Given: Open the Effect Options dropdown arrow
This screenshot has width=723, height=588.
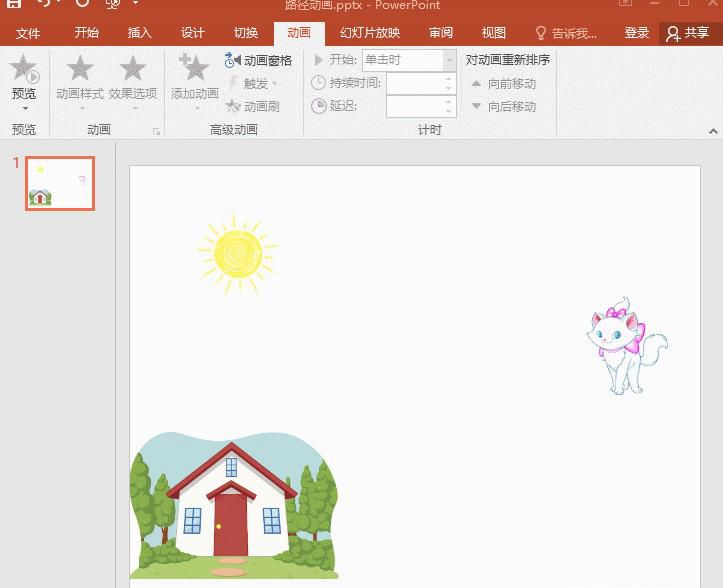Looking at the screenshot, I should click(136, 109).
